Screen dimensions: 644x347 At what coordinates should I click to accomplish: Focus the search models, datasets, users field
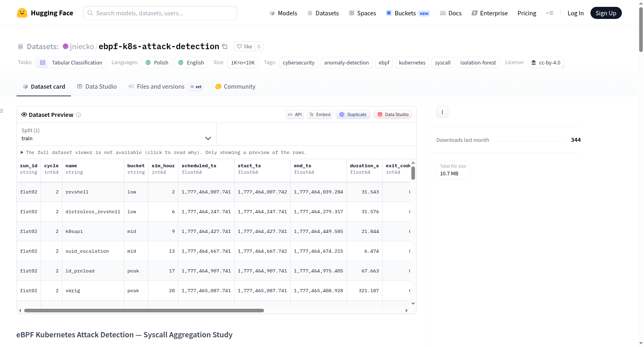point(160,13)
